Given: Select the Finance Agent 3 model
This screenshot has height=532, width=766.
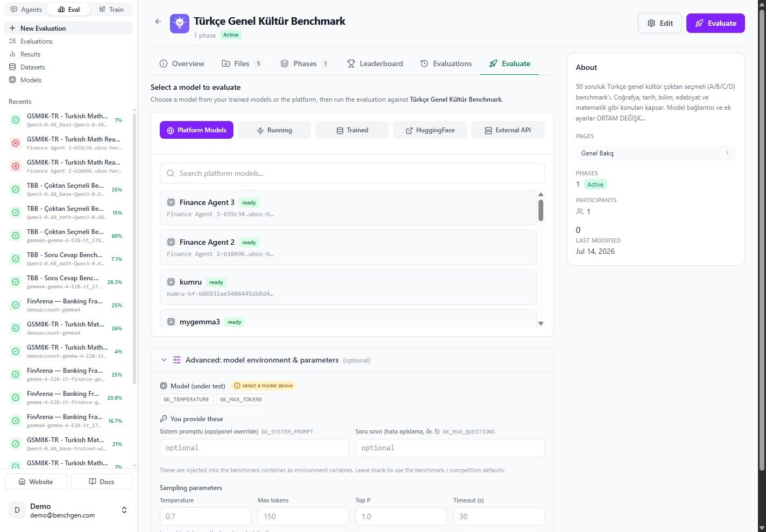Looking at the screenshot, I should (x=348, y=208).
